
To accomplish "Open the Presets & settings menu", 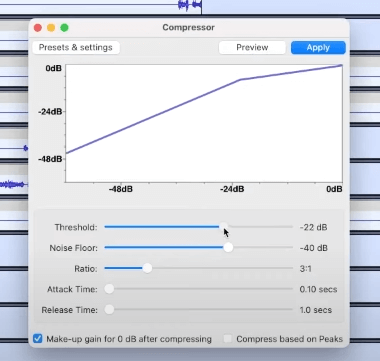I will [76, 47].
